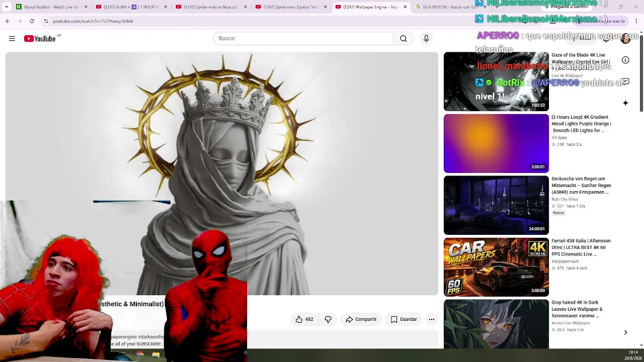This screenshot has width=644, height=362.
Task: Open the comments side panel icon
Action: (625, 81)
